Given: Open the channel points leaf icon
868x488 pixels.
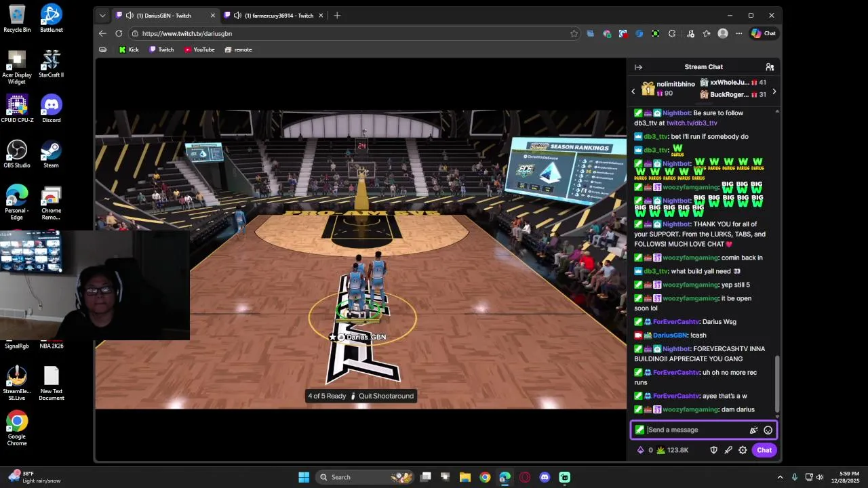Looking at the screenshot, I should click(661, 450).
